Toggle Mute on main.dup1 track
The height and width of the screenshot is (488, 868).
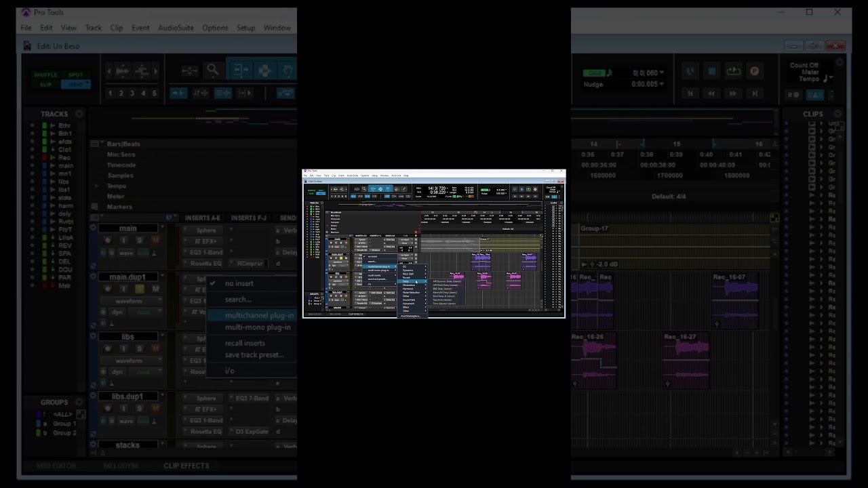pyautogui.click(x=346, y=258)
